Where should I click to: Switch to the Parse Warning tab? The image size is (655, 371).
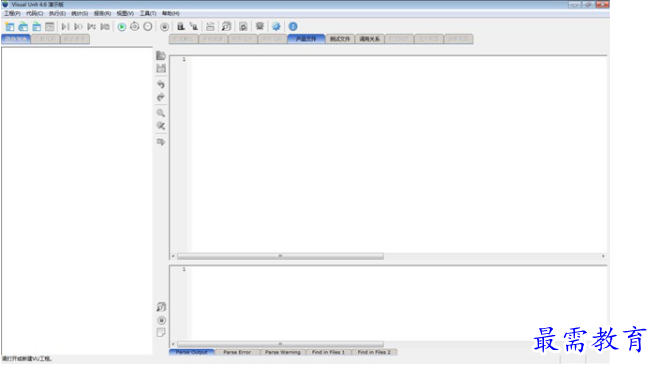pos(283,352)
